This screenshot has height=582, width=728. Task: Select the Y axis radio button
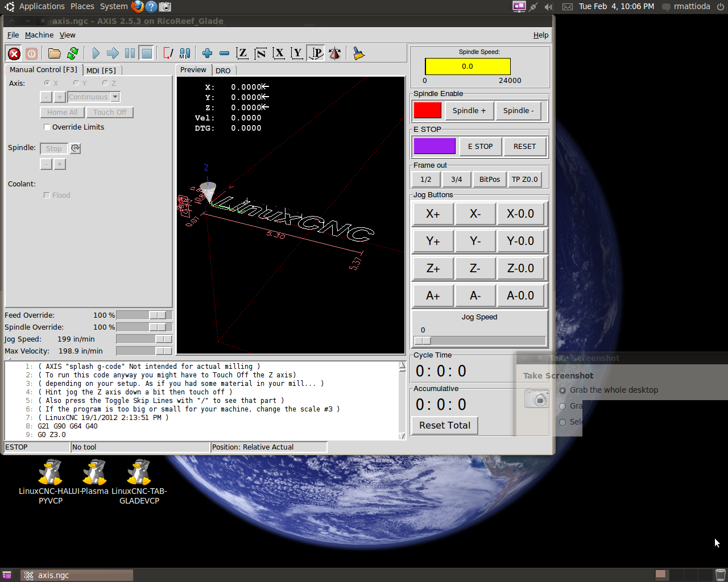[x=76, y=83]
